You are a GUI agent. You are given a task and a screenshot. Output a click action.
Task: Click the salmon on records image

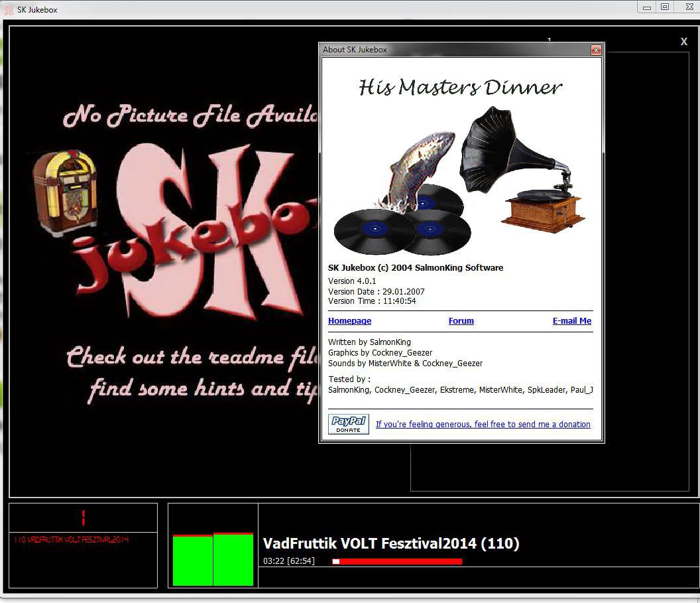point(402,194)
